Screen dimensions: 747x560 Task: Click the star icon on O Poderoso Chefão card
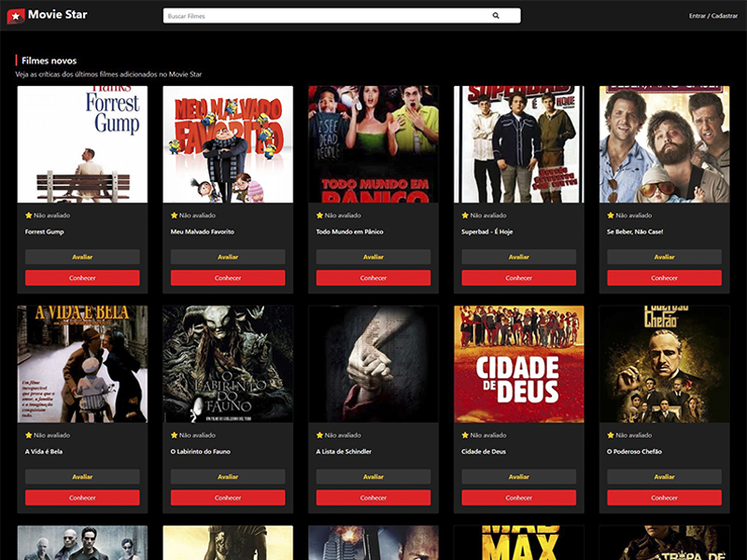(x=611, y=435)
